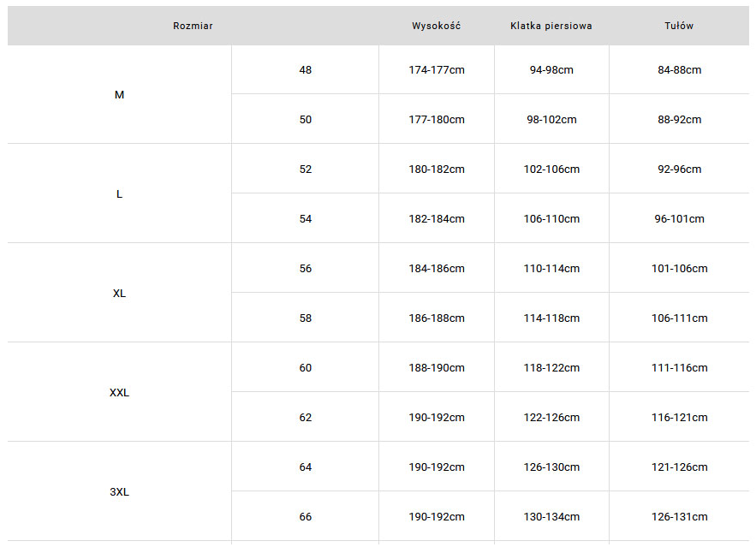Click the 130-134cm chest cell
The height and width of the screenshot is (547, 756).
click(551, 517)
